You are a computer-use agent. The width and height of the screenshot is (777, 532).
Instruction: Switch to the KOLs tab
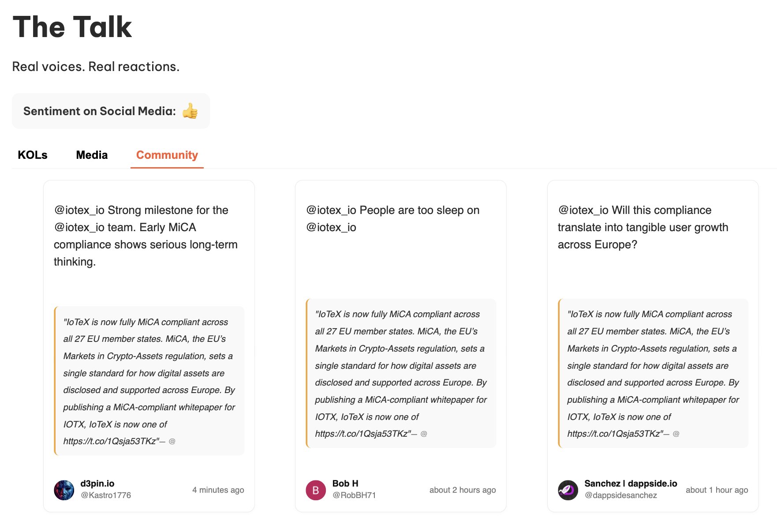33,155
